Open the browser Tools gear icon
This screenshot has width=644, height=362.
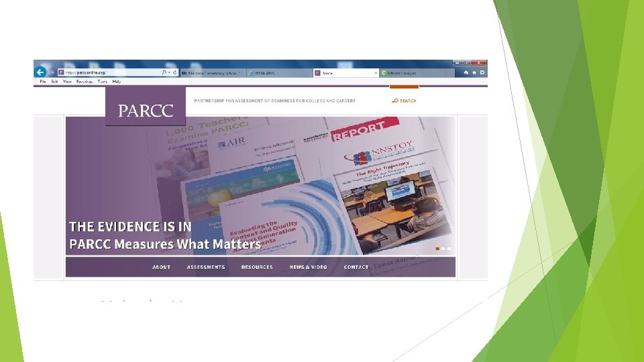[x=482, y=72]
